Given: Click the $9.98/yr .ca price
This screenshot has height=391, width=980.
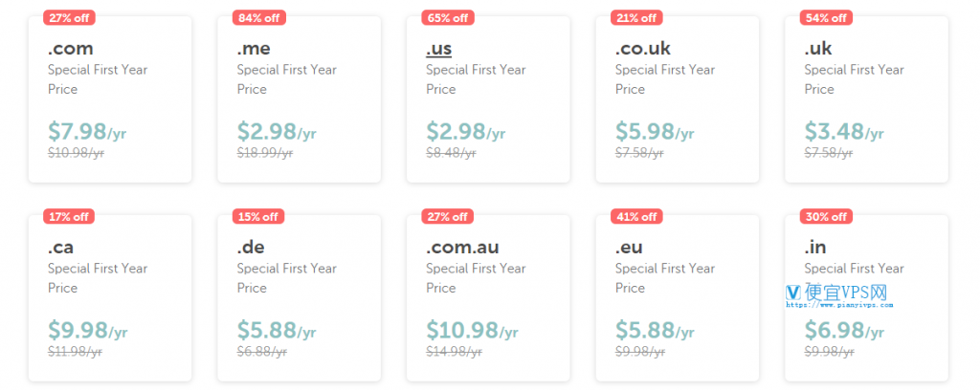Looking at the screenshot, I should (87, 331).
